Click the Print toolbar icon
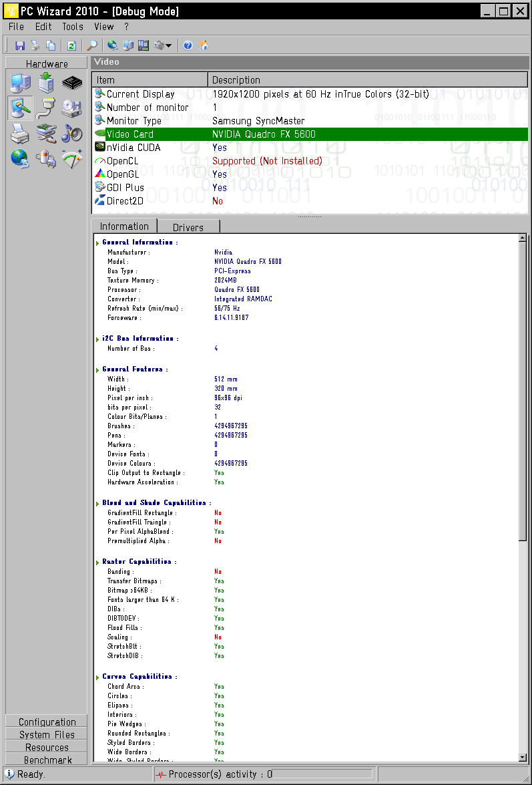The image size is (532, 785). click(x=35, y=45)
